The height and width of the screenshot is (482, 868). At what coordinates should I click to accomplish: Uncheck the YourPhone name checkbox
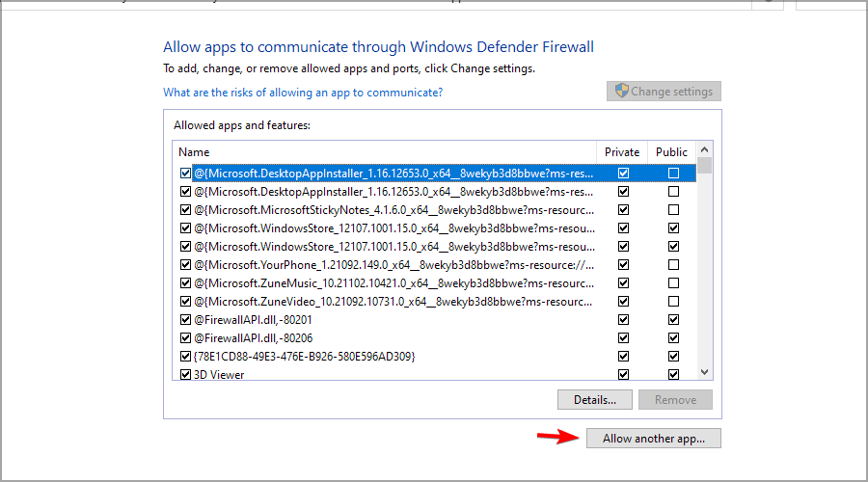[185, 264]
